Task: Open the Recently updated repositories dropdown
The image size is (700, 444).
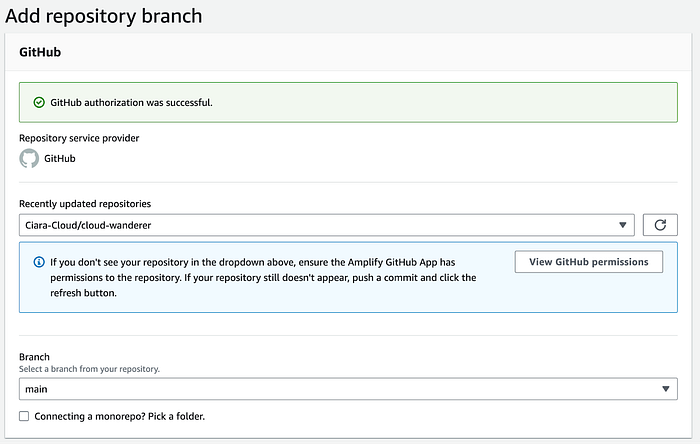Action: click(x=326, y=225)
